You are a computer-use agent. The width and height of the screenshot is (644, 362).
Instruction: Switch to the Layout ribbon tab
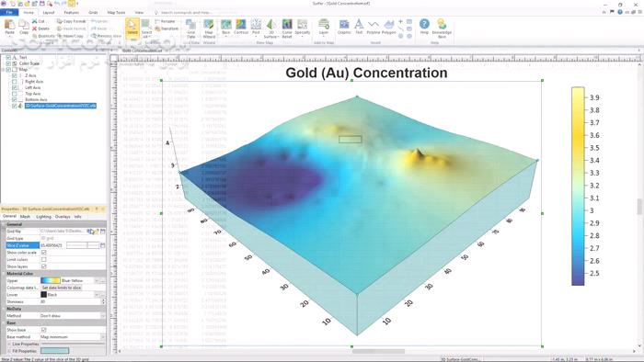click(49, 12)
